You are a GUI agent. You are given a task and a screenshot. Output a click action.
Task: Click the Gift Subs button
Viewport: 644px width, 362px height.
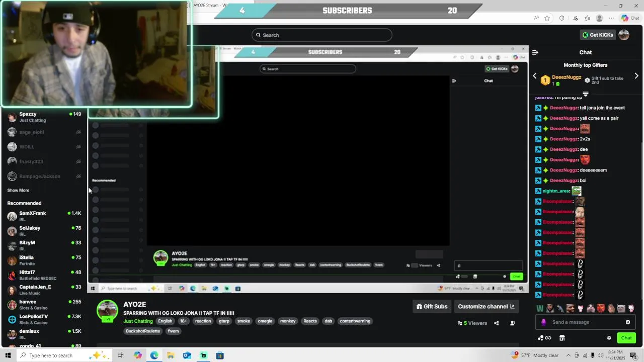pyautogui.click(x=432, y=306)
